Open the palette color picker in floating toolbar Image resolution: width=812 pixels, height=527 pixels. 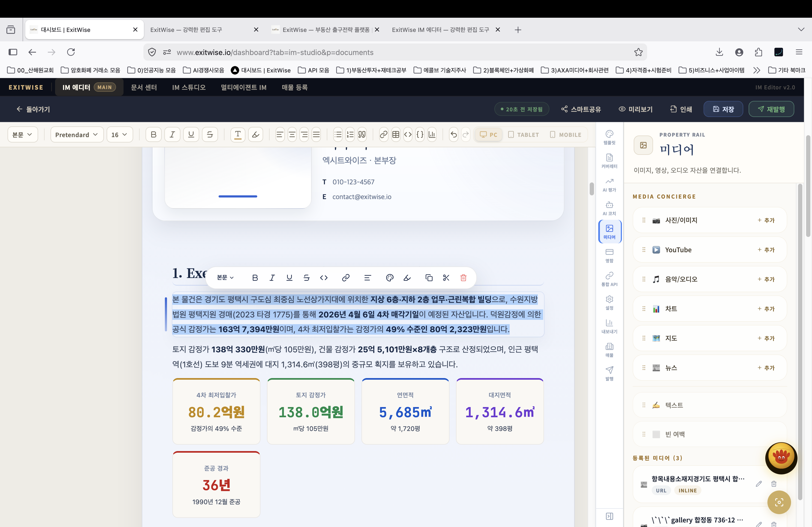pos(390,278)
